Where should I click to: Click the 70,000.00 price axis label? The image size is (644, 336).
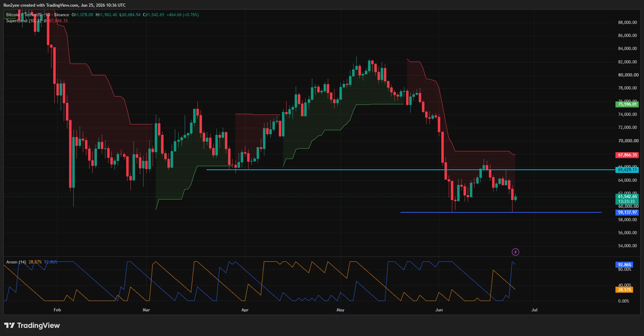(628, 141)
